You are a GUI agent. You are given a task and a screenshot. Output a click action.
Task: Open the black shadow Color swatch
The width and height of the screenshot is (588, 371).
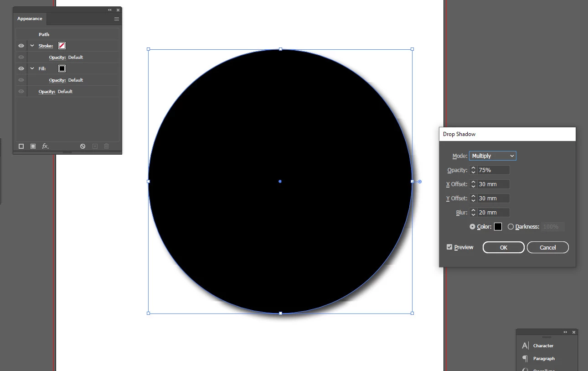pos(498,227)
